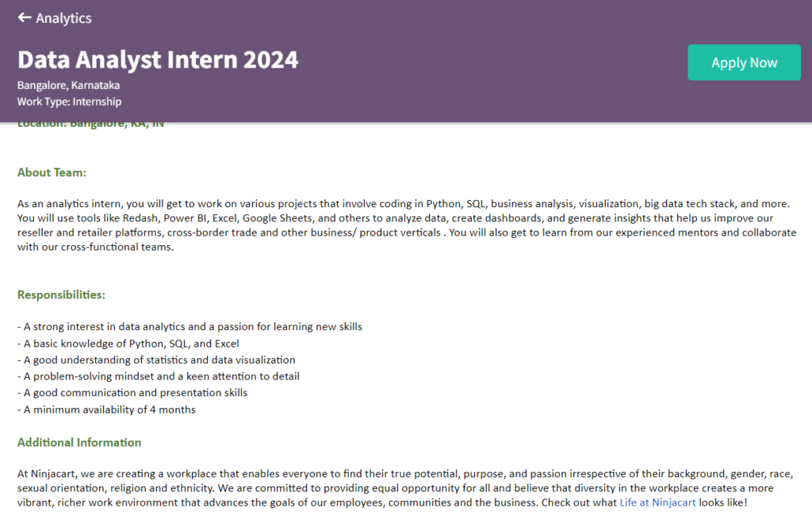Select the Analytics breadcrumb label
Screen dimensions: 812x523
pyautogui.click(x=63, y=17)
